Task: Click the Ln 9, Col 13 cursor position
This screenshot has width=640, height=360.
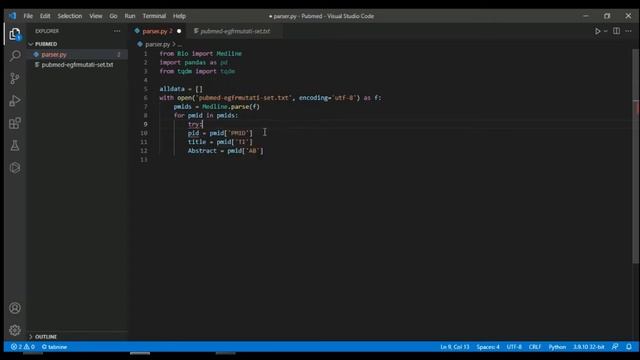Action: pos(455,347)
